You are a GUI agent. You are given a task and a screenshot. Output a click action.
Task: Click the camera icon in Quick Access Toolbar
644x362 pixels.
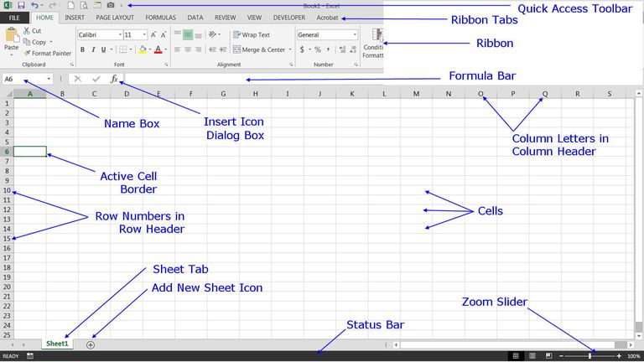111,5
